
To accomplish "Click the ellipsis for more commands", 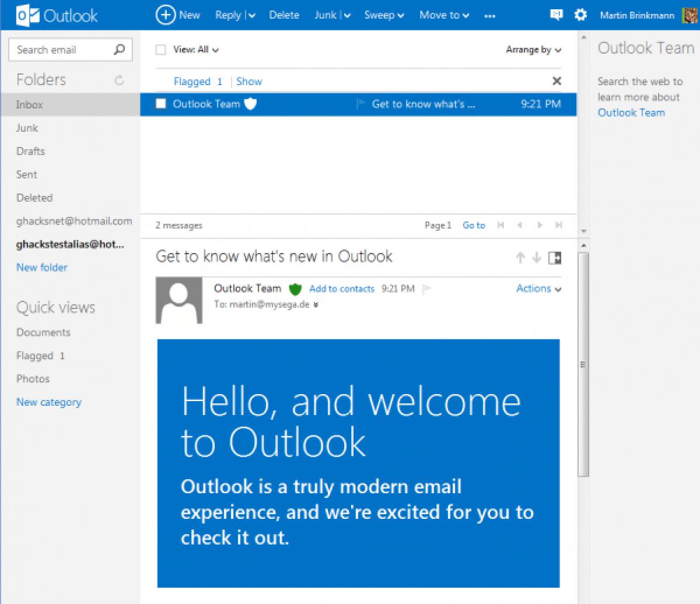I will tap(489, 16).
